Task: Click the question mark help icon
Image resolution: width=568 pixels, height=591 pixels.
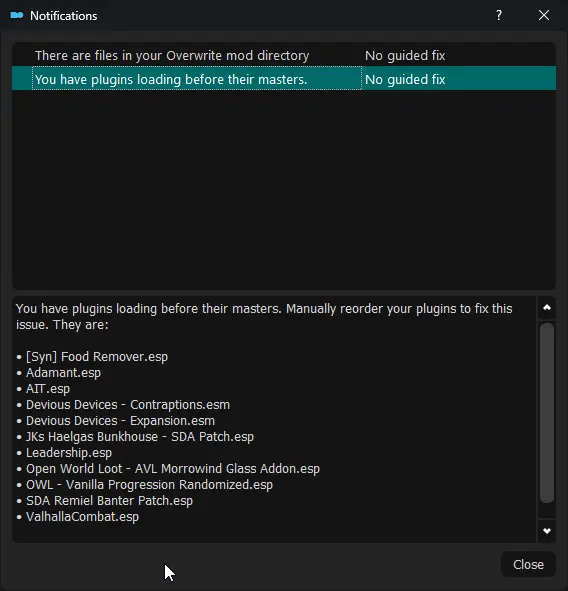Action: click(499, 15)
